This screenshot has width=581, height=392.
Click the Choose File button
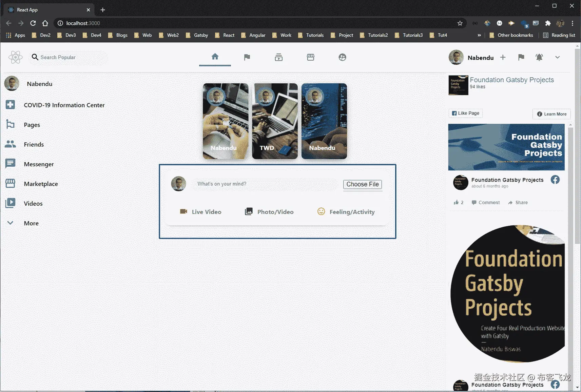pyautogui.click(x=363, y=184)
